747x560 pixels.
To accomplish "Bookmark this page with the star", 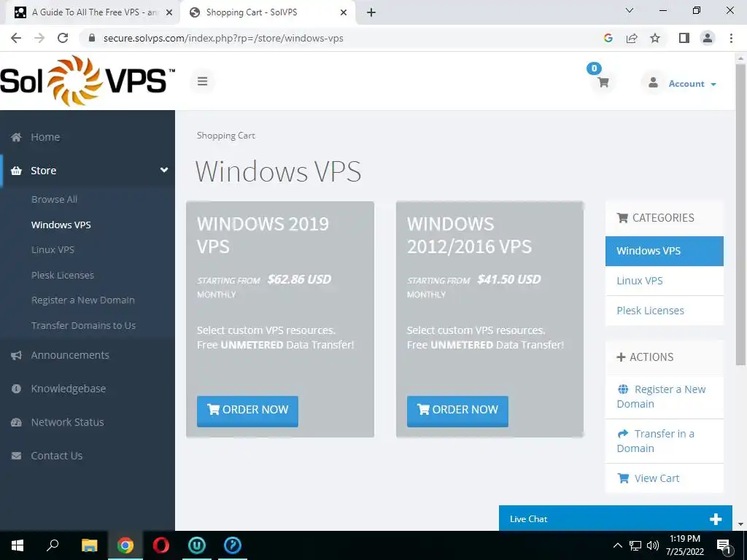I will 655,38.
